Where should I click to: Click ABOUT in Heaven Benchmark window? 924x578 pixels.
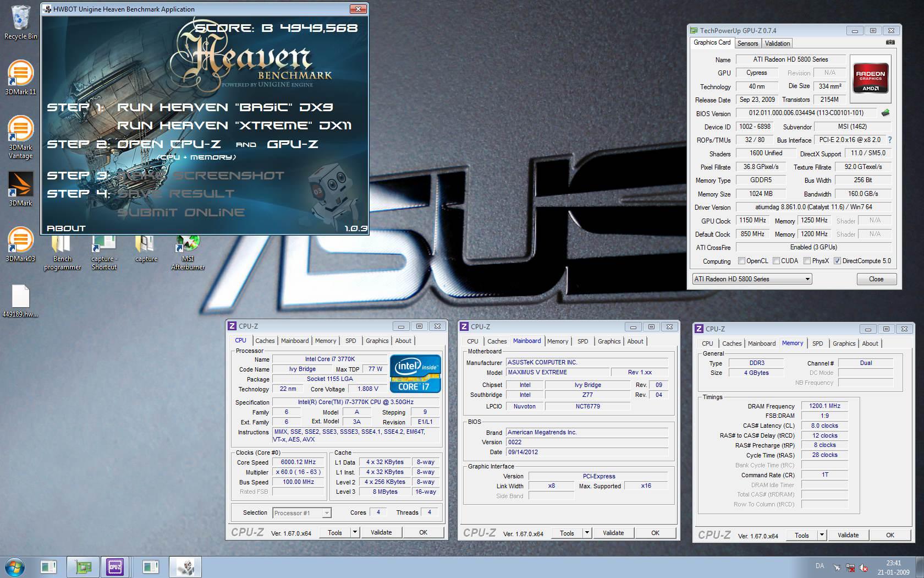pyautogui.click(x=66, y=228)
